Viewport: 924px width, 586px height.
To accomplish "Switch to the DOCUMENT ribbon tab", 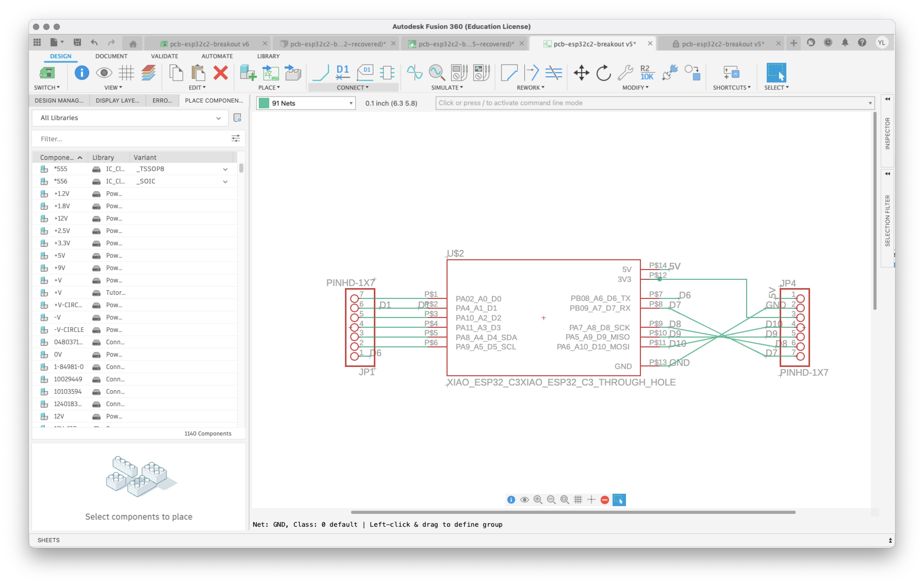I will click(x=111, y=56).
